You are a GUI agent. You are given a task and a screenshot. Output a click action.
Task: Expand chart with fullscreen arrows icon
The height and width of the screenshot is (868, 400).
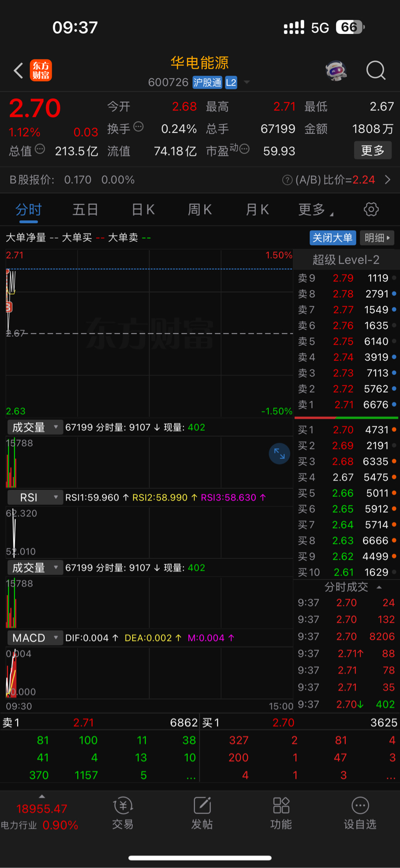click(279, 454)
